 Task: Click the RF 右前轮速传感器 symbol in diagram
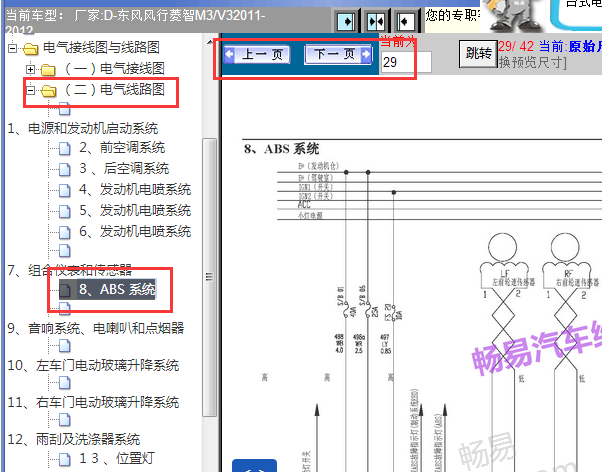tap(569, 261)
